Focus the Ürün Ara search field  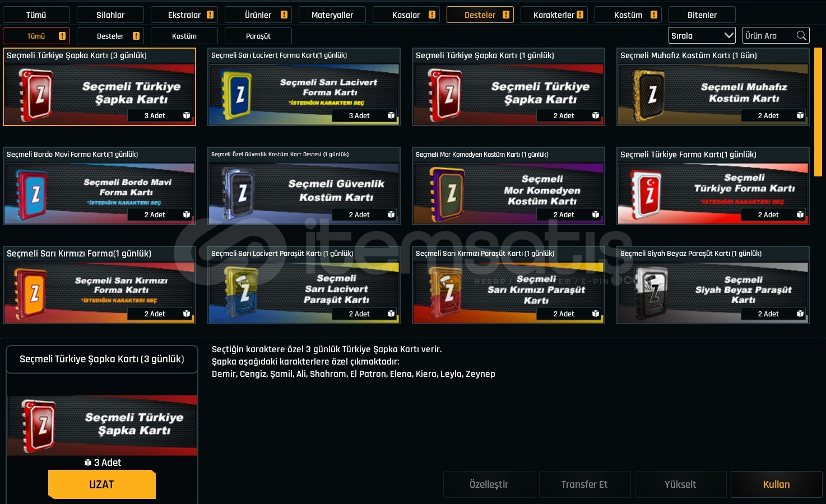(769, 36)
